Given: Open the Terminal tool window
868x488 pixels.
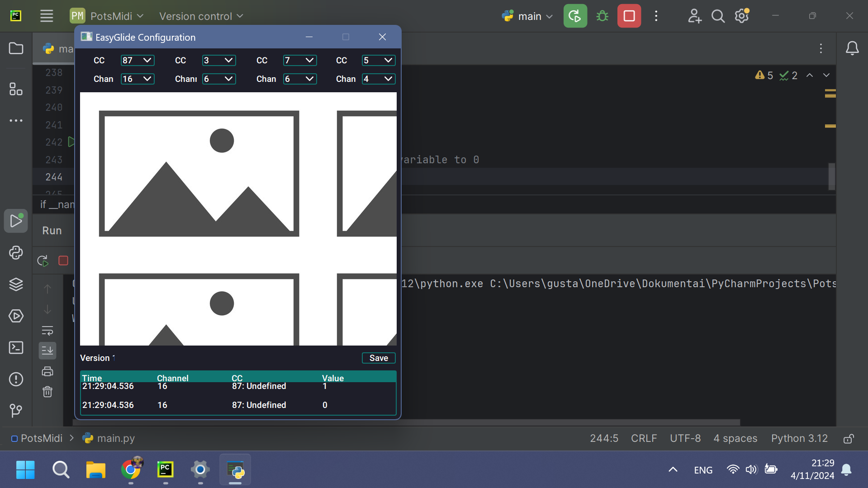Looking at the screenshot, I should pyautogui.click(x=16, y=347).
